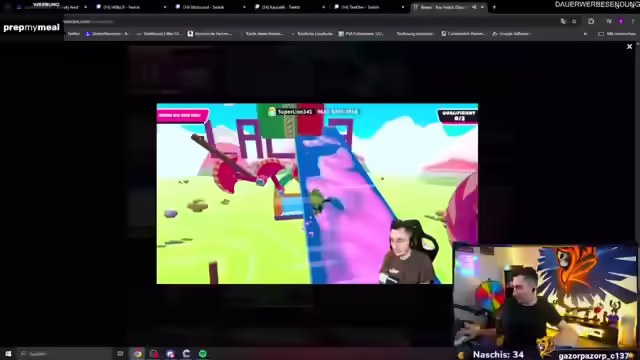Image resolution: width=640 pixels, height=360 pixels.
Task: Open a new browser tab
Action: 494,7
